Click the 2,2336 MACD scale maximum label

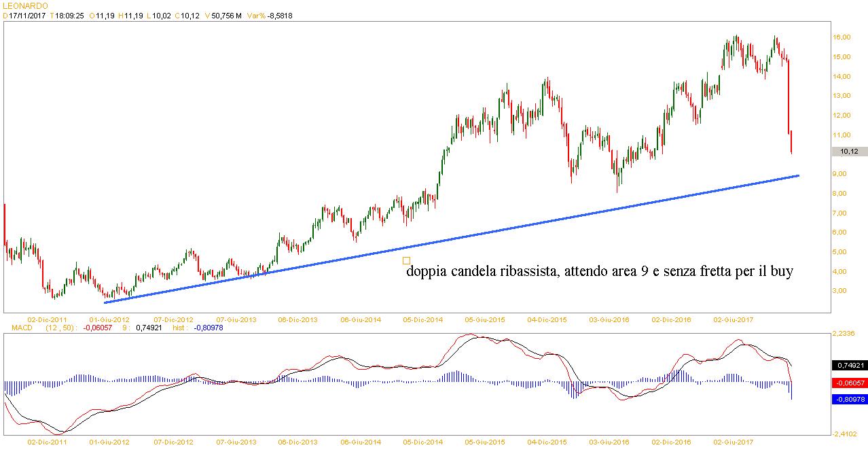(846, 334)
